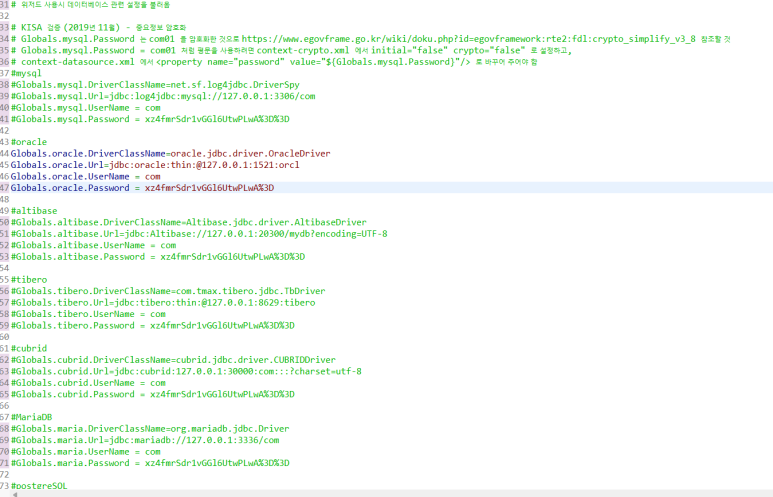The height and width of the screenshot is (497, 773).
Task: Place cursor on #Globals.mysql.UserName line
Action: coord(86,107)
